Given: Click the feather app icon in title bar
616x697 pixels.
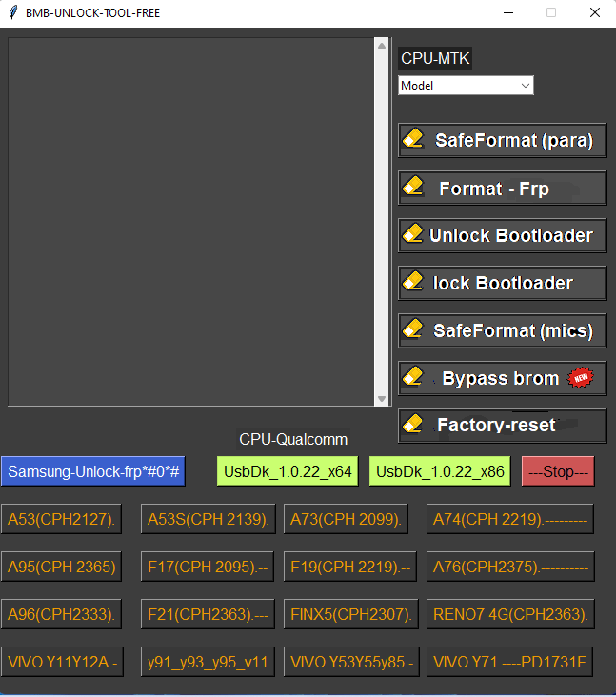Looking at the screenshot, I should (12, 13).
